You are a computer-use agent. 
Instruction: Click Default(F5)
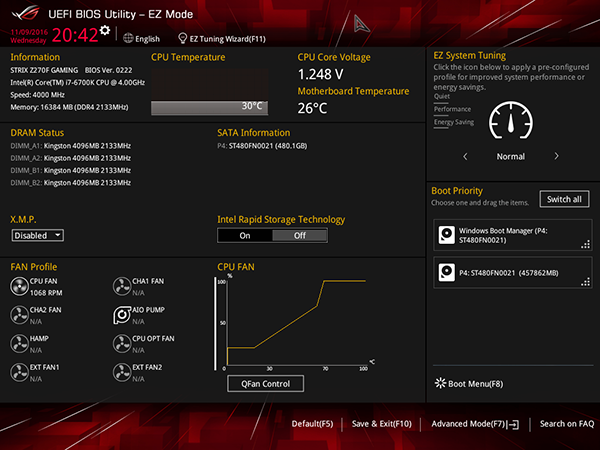tap(312, 424)
